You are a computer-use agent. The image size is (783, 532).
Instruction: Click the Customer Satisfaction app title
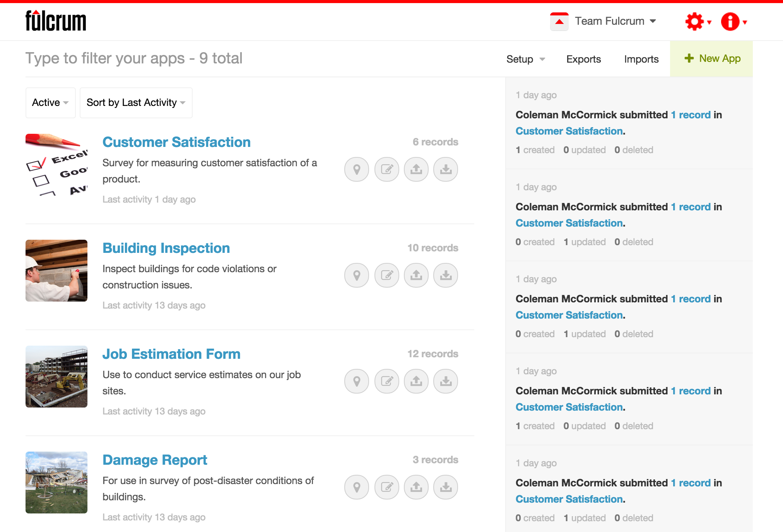(176, 142)
